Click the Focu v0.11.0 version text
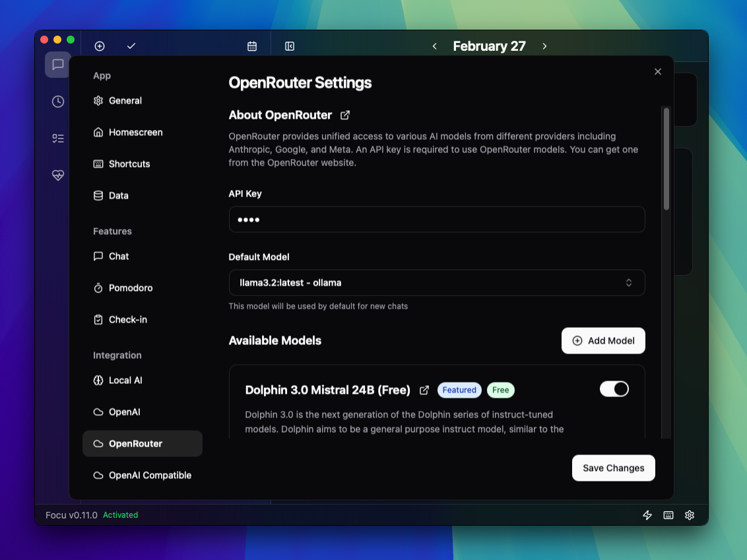The width and height of the screenshot is (747, 560). (x=71, y=514)
